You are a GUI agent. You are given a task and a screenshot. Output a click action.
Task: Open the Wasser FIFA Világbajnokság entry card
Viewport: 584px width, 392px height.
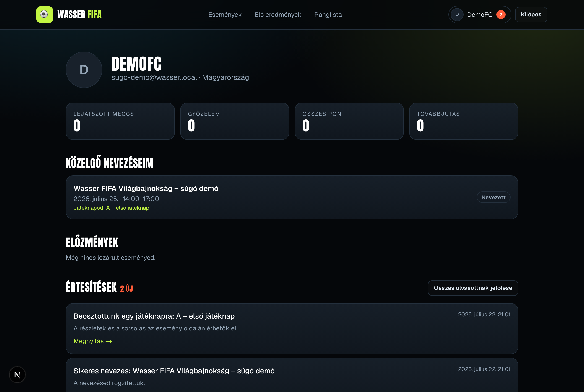click(292, 197)
